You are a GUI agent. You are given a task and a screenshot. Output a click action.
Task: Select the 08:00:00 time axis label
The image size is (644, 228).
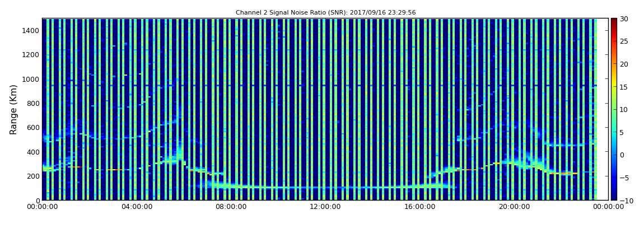tap(231, 207)
